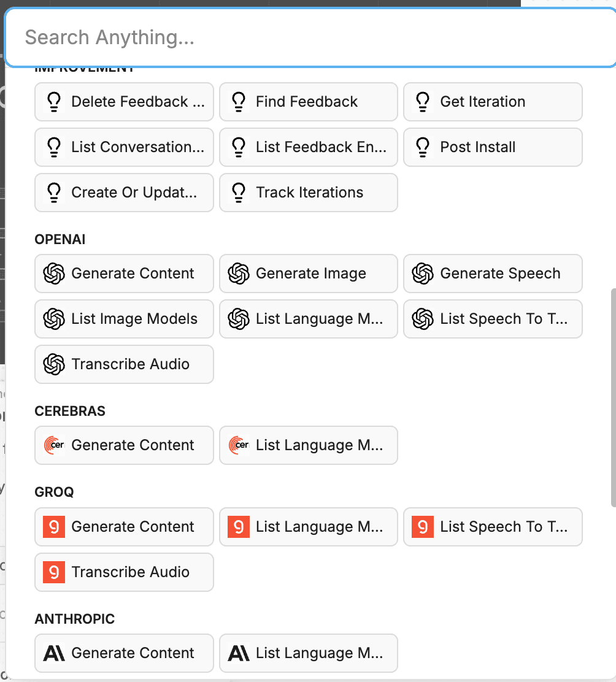
Task: Click OpenAI logo on List Speech To T...
Action: pos(423,319)
